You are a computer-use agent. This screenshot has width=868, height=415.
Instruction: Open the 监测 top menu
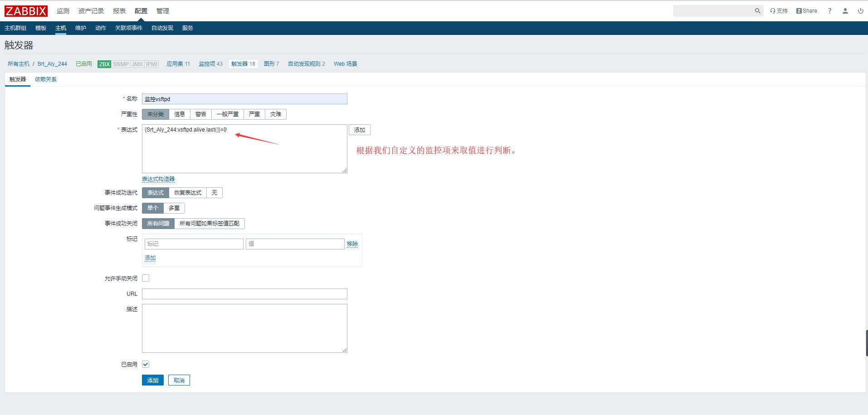63,11
